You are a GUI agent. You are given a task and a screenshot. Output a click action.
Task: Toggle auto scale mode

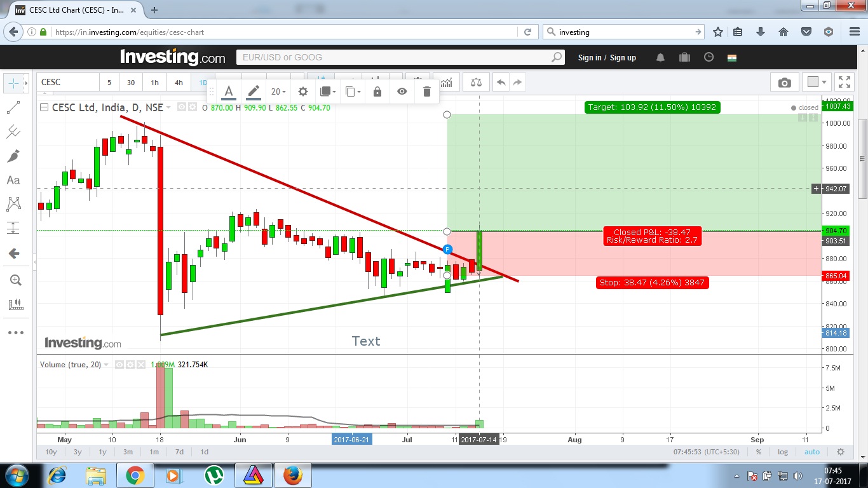pos(812,452)
